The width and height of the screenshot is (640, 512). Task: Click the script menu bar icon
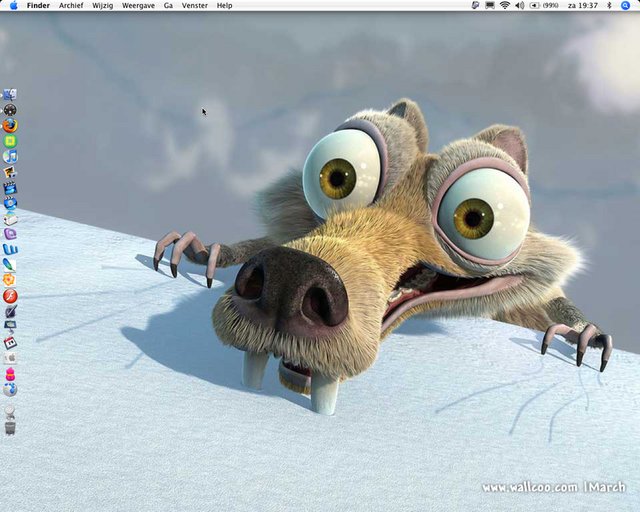tap(475, 5)
